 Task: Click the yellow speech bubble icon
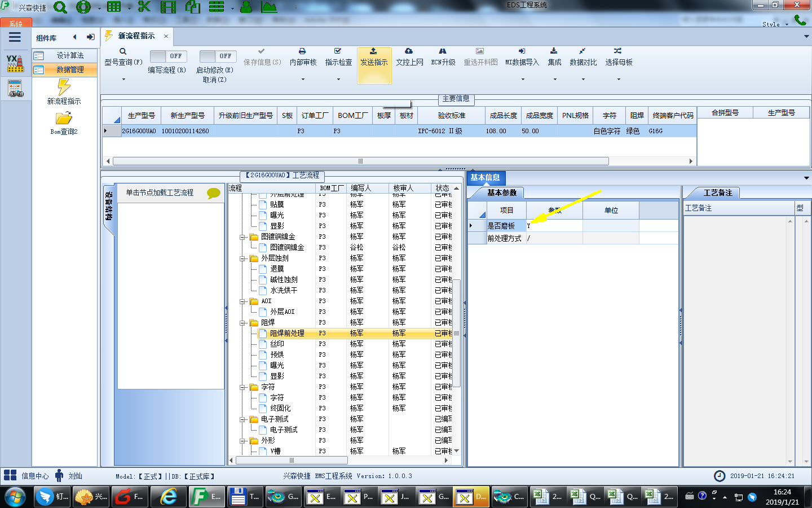point(214,193)
